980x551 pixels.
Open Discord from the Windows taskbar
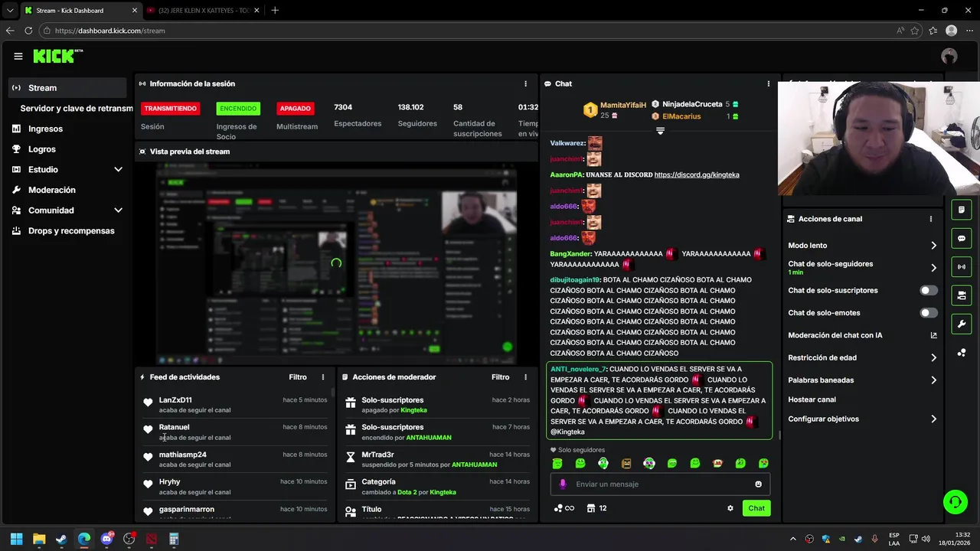[x=106, y=539]
